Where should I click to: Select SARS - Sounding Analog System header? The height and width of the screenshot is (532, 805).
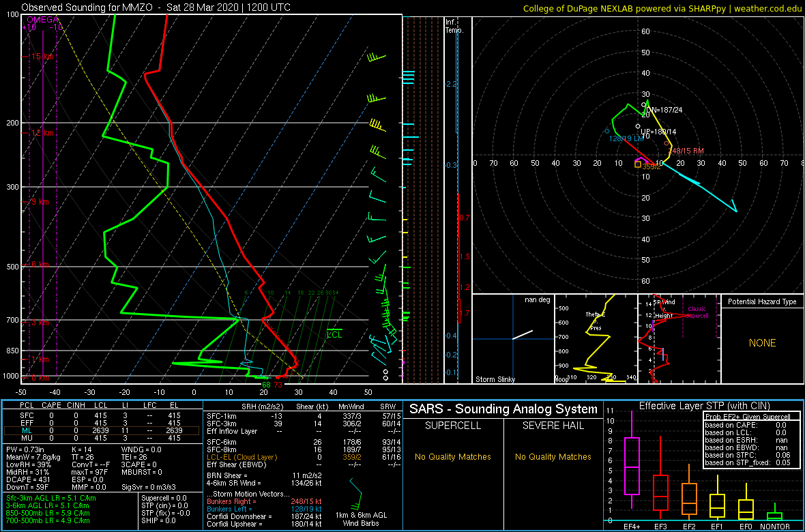[x=503, y=409]
